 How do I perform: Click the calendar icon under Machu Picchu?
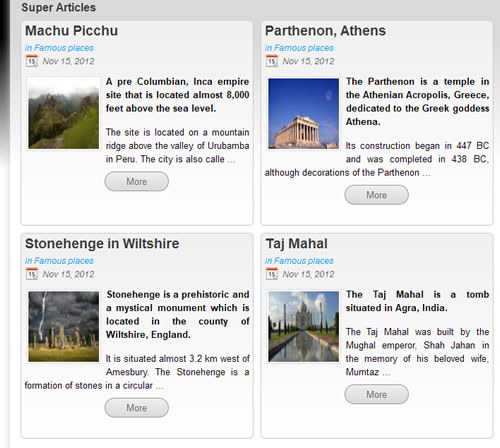32,61
